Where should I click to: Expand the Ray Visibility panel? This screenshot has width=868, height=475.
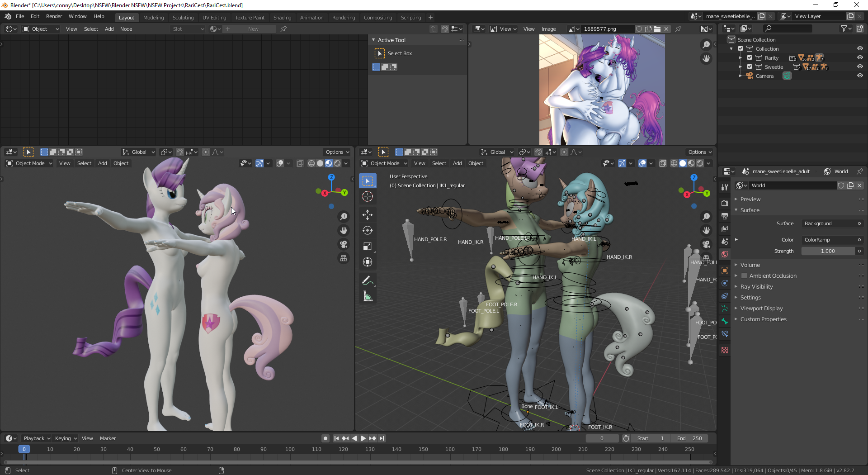pyautogui.click(x=756, y=286)
